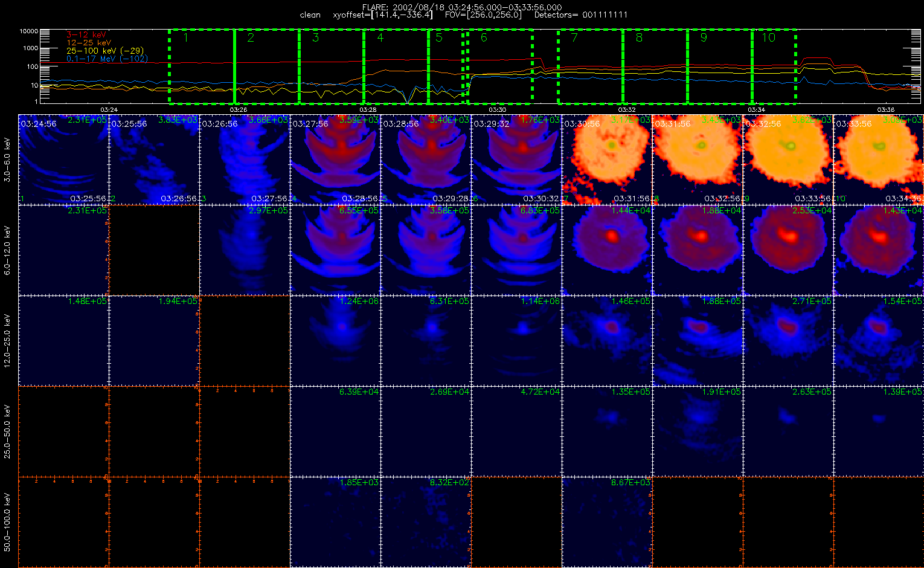
Task: Click the '12.0-25.0 keV' row label
Action: pyautogui.click(x=7, y=341)
